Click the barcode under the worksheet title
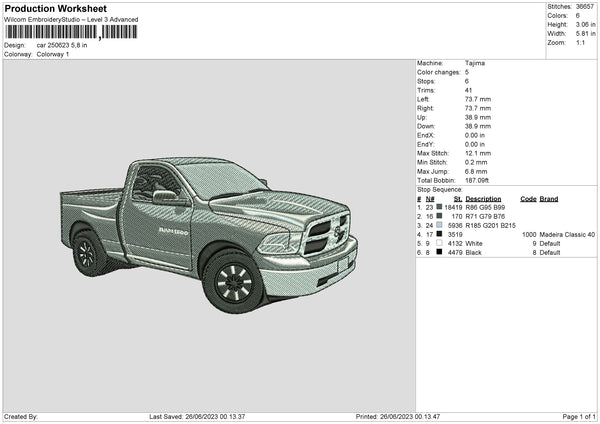 tap(71, 32)
